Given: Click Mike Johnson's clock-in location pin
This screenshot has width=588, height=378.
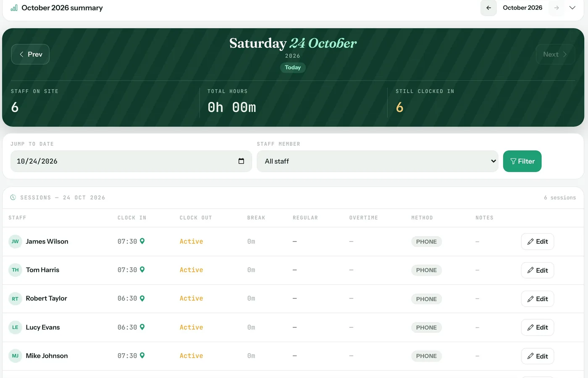Looking at the screenshot, I should 142,355.
